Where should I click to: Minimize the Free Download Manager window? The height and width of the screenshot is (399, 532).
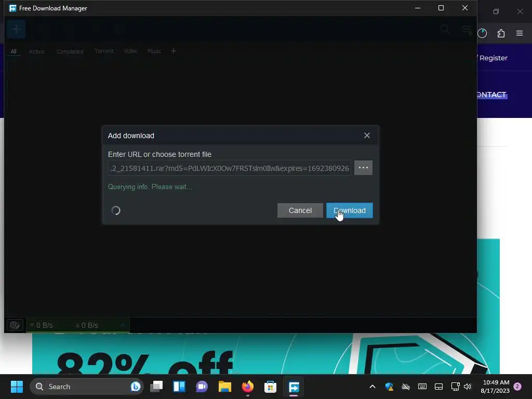point(418,8)
